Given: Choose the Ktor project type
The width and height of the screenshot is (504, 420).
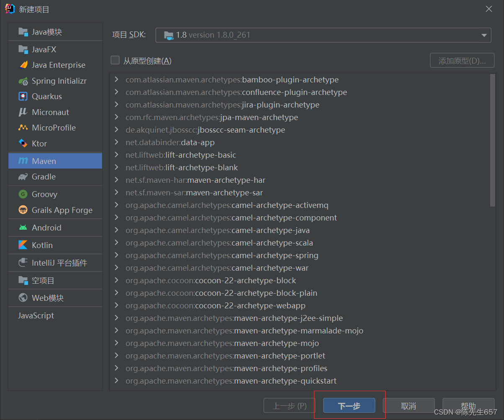Looking at the screenshot, I should click(39, 143).
